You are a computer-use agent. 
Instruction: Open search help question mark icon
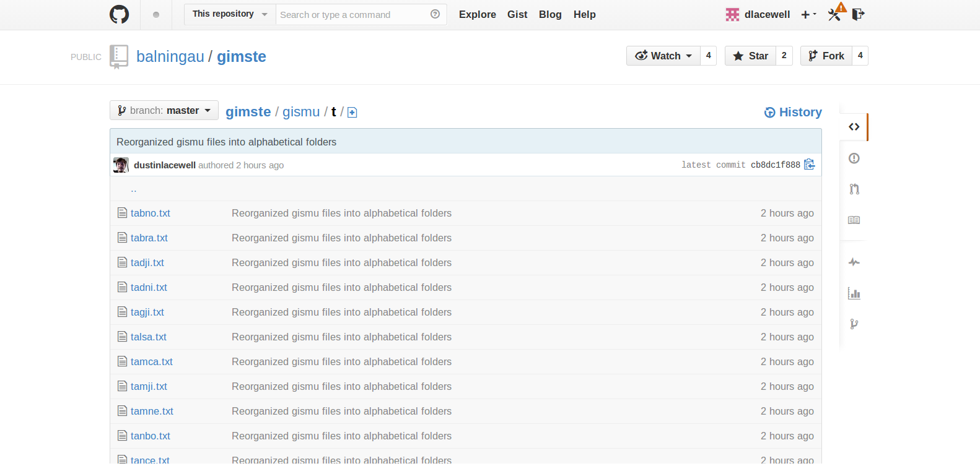(x=435, y=14)
